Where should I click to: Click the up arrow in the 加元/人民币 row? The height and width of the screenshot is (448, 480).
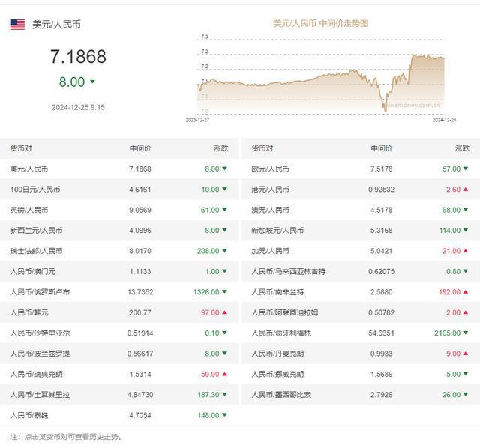[465, 251]
